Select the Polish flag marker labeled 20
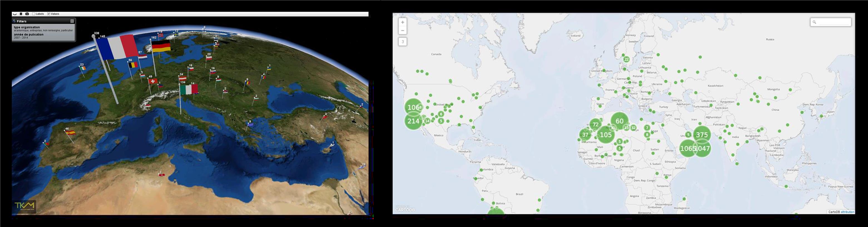 click(209, 58)
